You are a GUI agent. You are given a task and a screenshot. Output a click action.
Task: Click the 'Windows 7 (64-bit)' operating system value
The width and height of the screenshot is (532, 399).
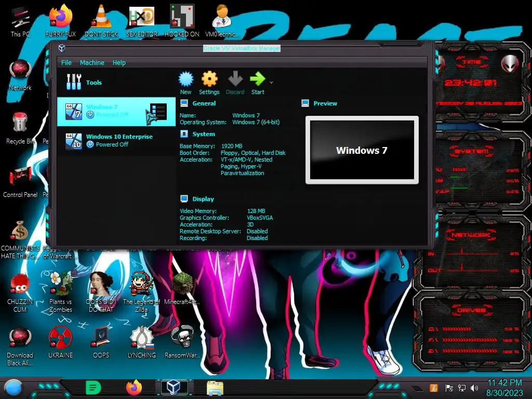click(x=256, y=122)
